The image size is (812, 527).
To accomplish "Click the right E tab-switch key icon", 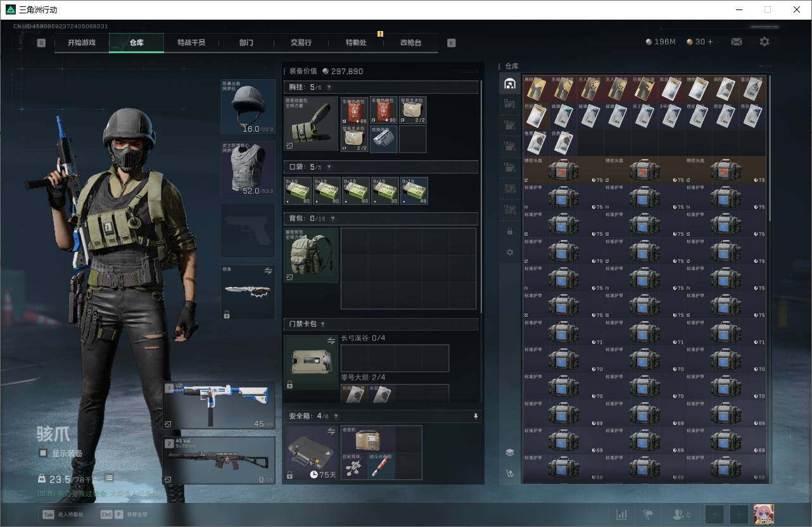I will (451, 43).
